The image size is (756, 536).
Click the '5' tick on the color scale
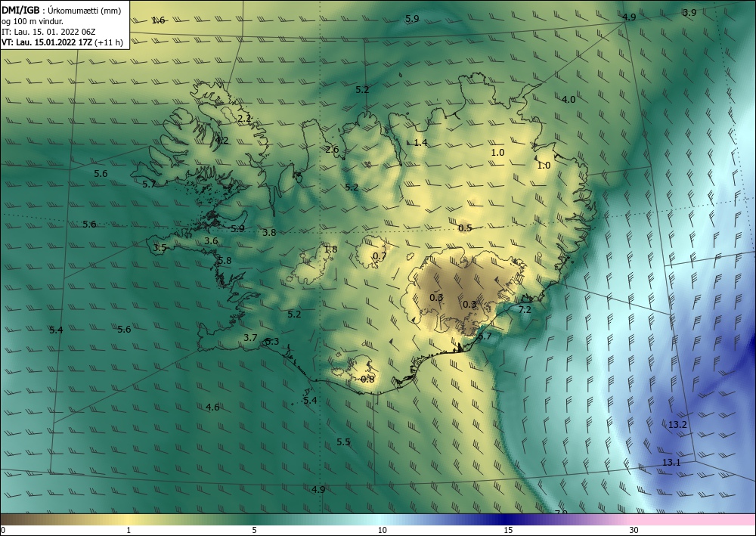coord(254,530)
